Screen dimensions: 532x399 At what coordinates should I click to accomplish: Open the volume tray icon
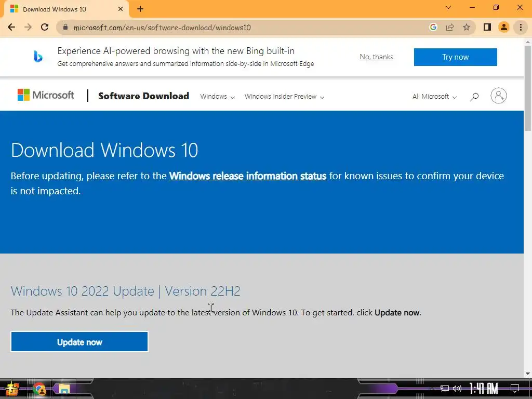[x=457, y=389]
